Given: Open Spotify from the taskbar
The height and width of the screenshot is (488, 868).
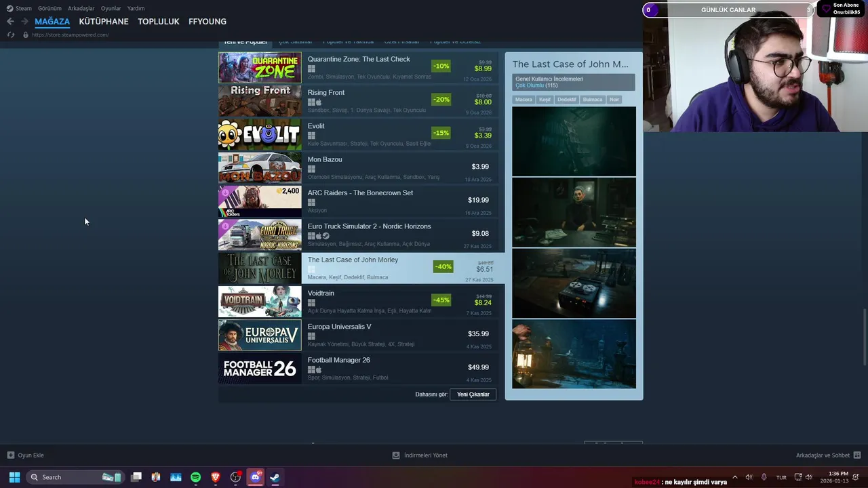Looking at the screenshot, I should pos(195,477).
